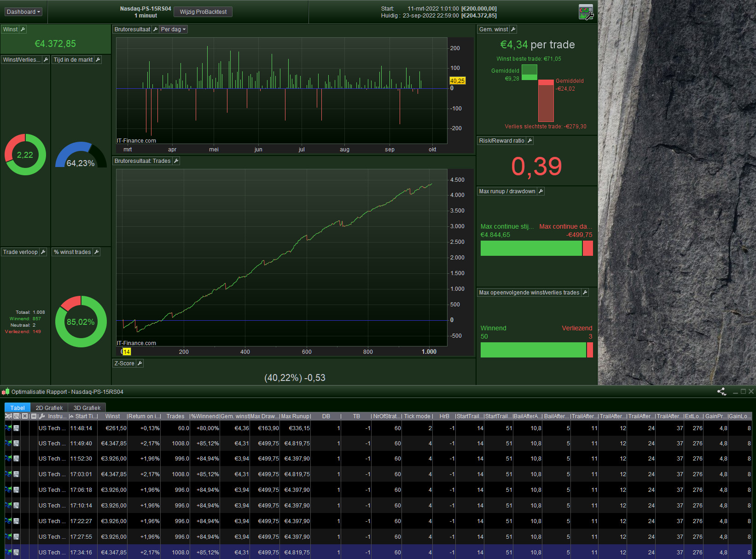
Task: Sort the table by the Winst column header
Action: click(x=112, y=416)
